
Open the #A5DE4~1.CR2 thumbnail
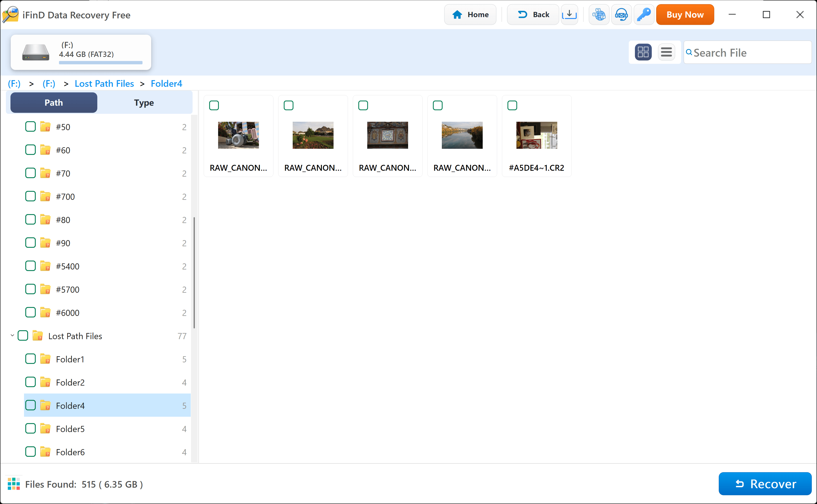536,135
